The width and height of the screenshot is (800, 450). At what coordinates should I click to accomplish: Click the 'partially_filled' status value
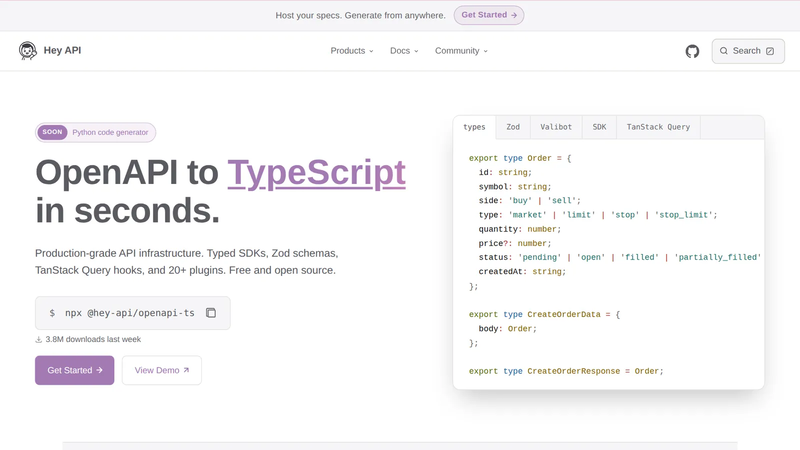click(x=717, y=258)
